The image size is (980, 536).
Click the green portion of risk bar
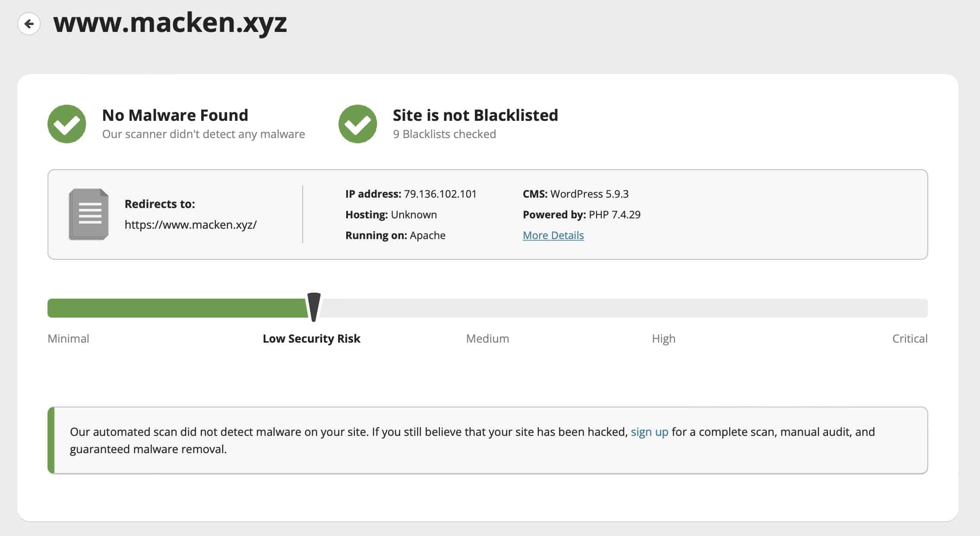[x=177, y=308]
